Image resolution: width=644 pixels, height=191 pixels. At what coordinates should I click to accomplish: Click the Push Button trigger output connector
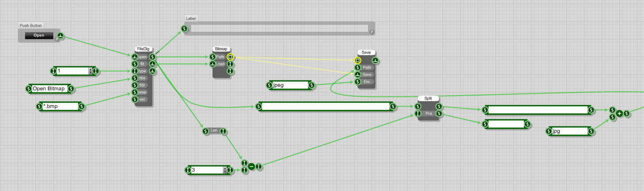coord(60,36)
